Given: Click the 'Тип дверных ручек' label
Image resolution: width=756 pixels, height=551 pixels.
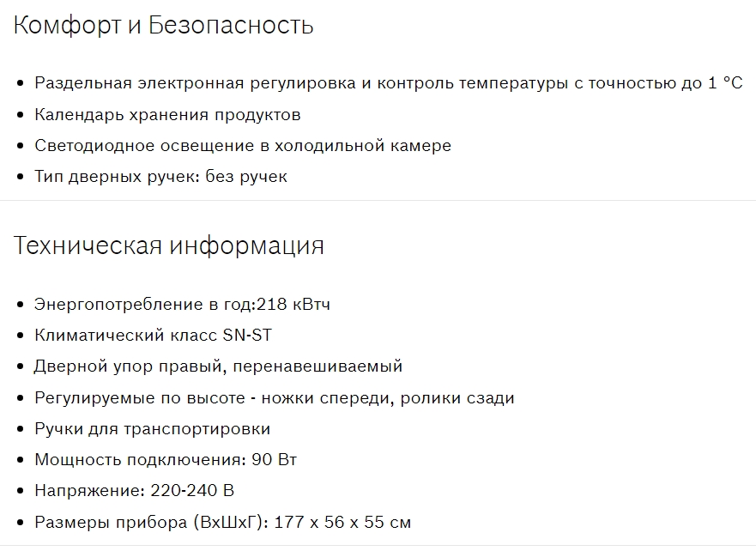Looking at the screenshot, I should [x=103, y=176].
